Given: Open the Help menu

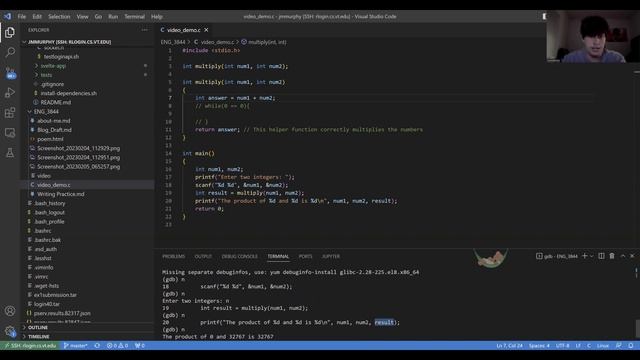Looking at the screenshot, I should coord(157,17).
